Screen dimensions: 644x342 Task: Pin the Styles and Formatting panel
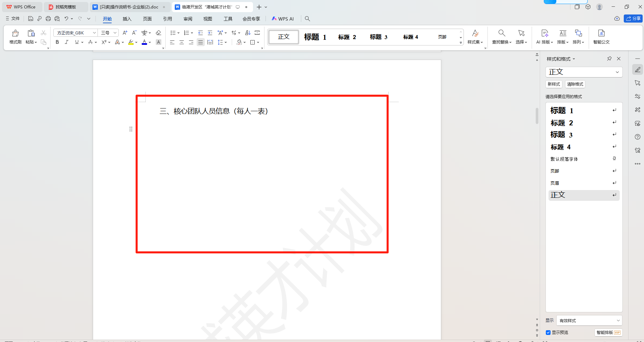[x=609, y=59]
